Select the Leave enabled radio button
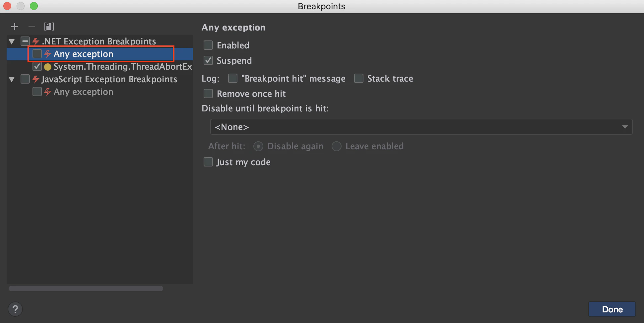 click(337, 146)
